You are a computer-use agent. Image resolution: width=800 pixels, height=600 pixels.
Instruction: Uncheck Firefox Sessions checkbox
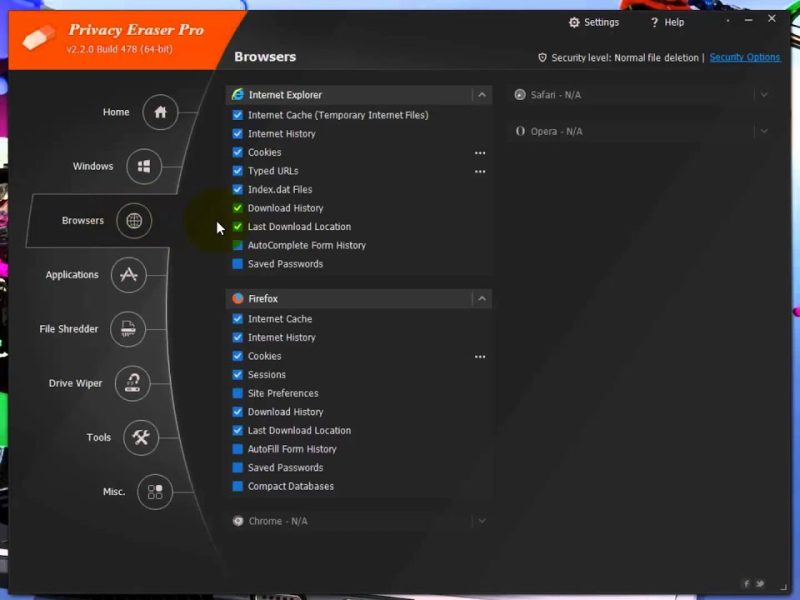point(237,374)
